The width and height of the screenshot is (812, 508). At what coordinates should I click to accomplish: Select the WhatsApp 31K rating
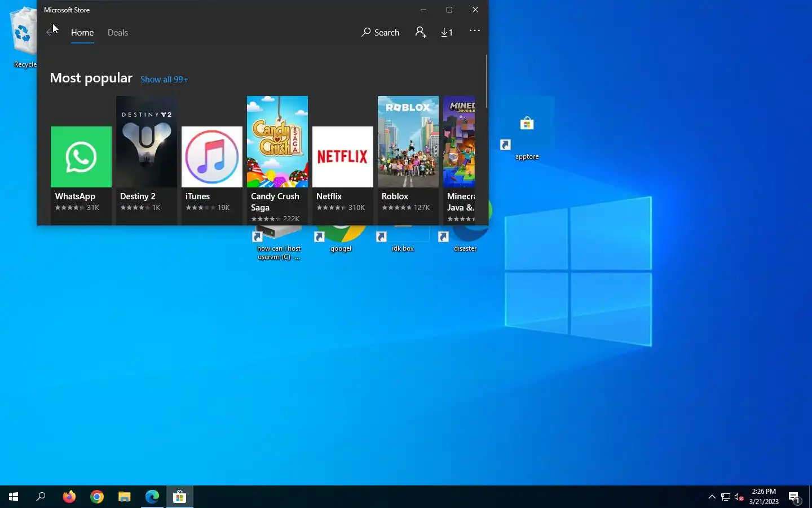pos(77,208)
